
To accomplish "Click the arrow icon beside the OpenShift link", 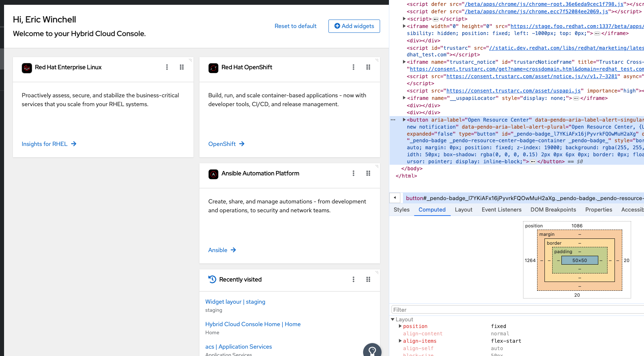I will click(242, 144).
